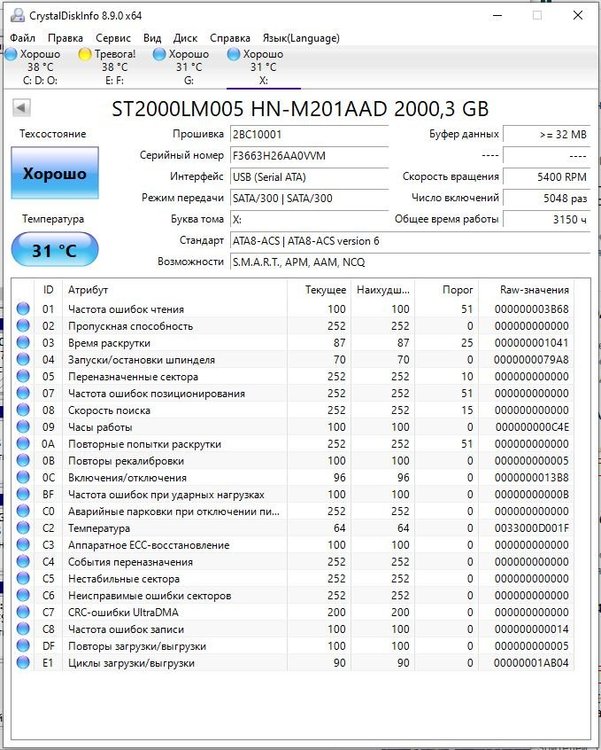The image size is (601, 750).
Task: Click status icon of row 0B Повторы рекалибровки
Action: click(x=23, y=461)
